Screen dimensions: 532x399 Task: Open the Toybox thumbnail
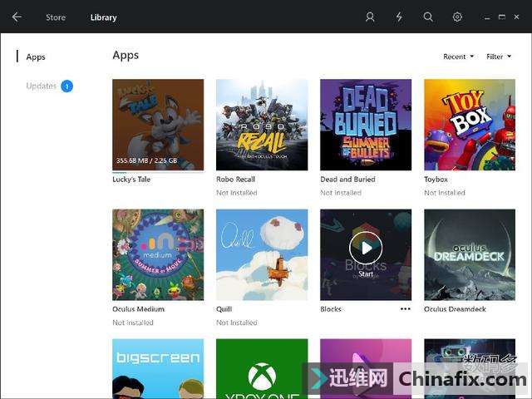[470, 125]
